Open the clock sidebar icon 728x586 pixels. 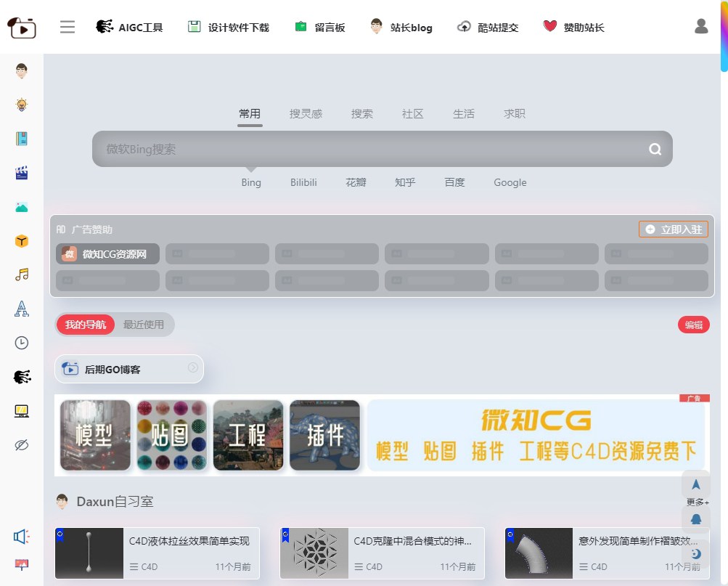click(x=21, y=343)
